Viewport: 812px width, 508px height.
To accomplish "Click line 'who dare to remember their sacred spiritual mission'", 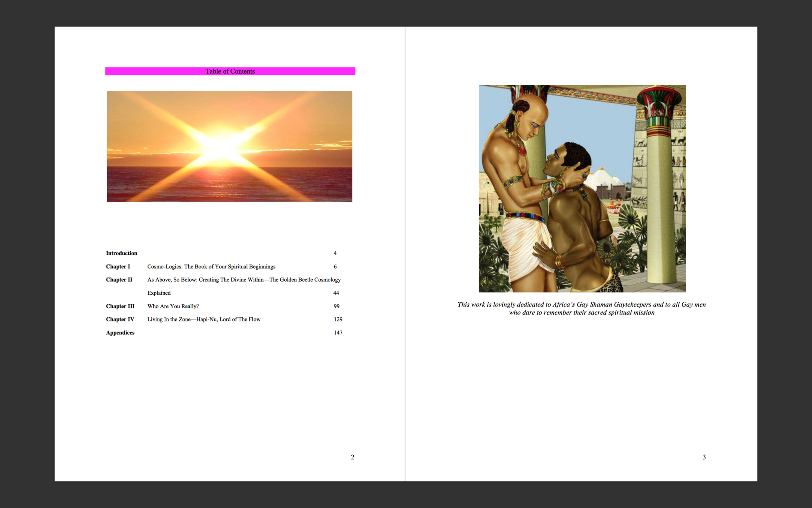I will (582, 312).
